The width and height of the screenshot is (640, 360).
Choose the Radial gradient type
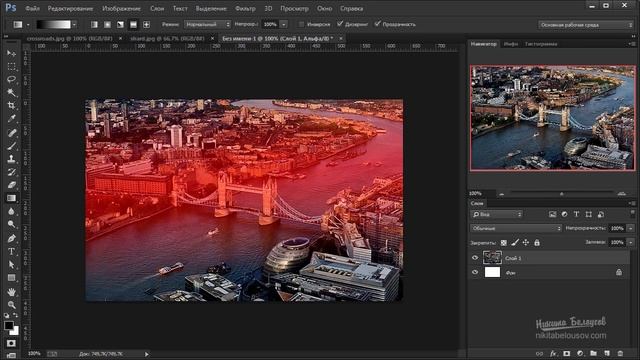107,24
